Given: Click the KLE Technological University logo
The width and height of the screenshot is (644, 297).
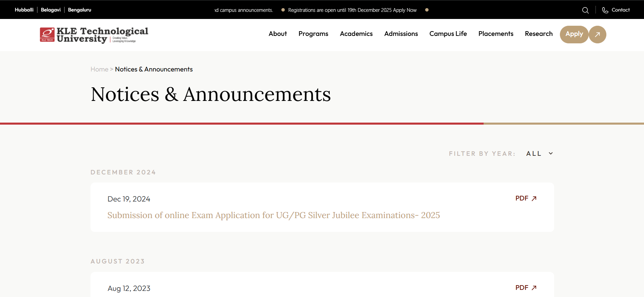Looking at the screenshot, I should 94,35.
